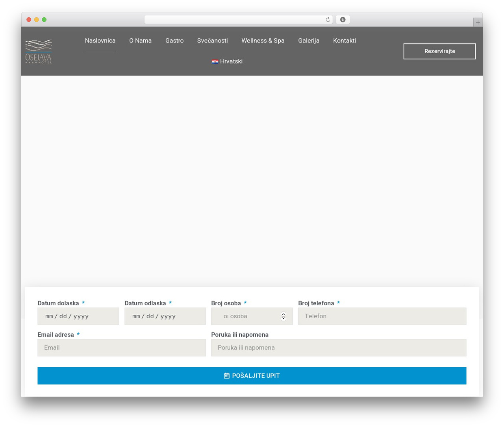Open the Hrvatski language selector
This screenshot has width=504, height=427.
(227, 61)
